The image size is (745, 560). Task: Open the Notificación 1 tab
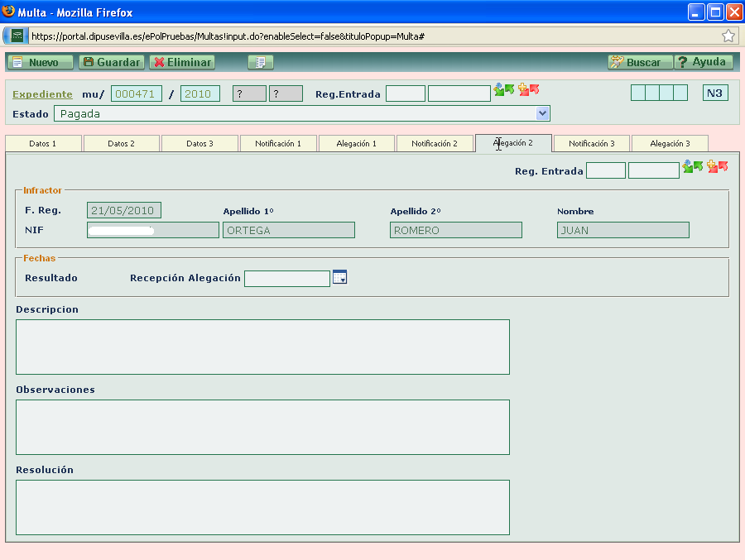(278, 144)
